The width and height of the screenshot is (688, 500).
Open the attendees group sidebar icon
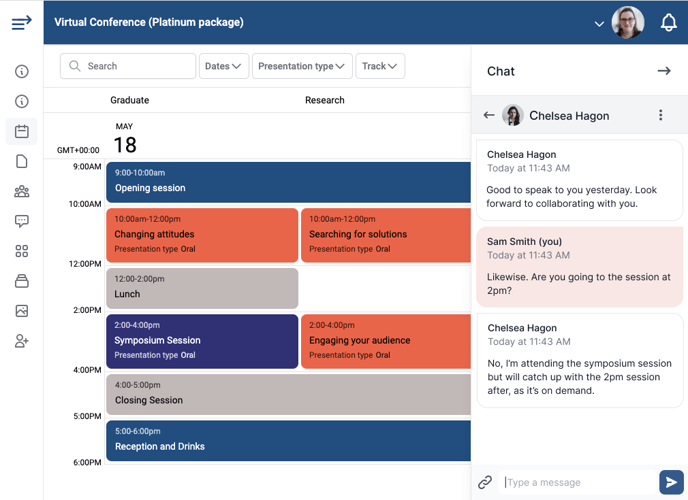22,191
